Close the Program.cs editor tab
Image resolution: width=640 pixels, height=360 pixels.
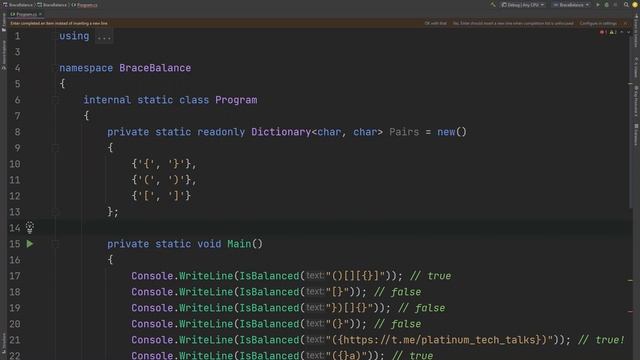point(40,14)
